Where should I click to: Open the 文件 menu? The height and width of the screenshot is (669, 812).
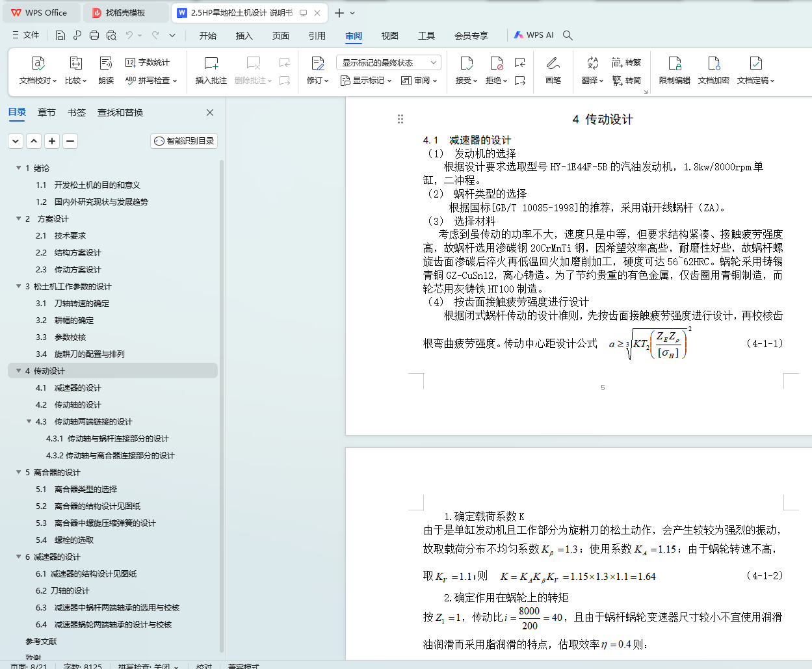pos(26,35)
